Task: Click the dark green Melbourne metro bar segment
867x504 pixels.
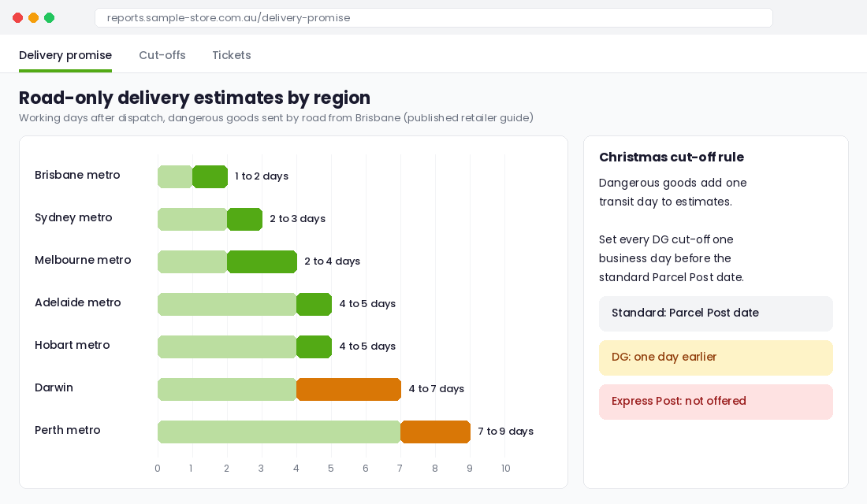Action: pos(262,262)
